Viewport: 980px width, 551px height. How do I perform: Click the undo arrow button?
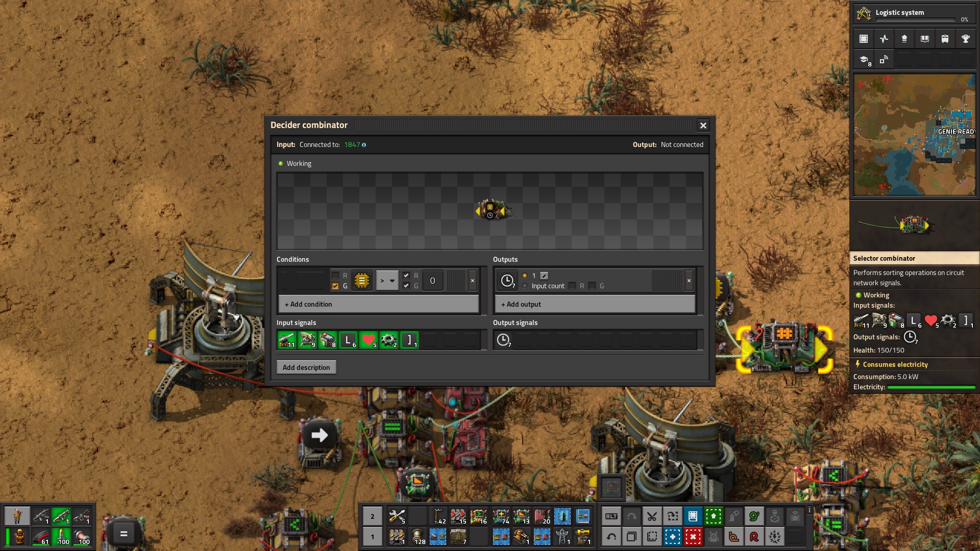click(611, 537)
